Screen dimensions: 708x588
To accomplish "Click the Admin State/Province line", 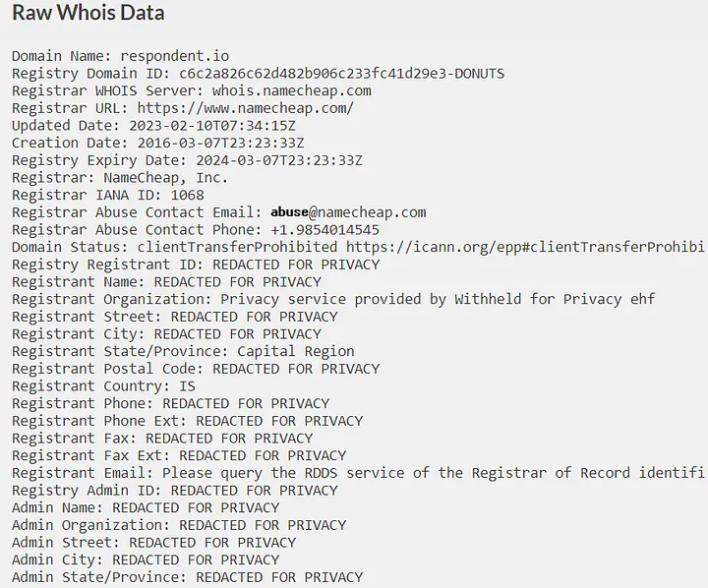I will (188, 577).
